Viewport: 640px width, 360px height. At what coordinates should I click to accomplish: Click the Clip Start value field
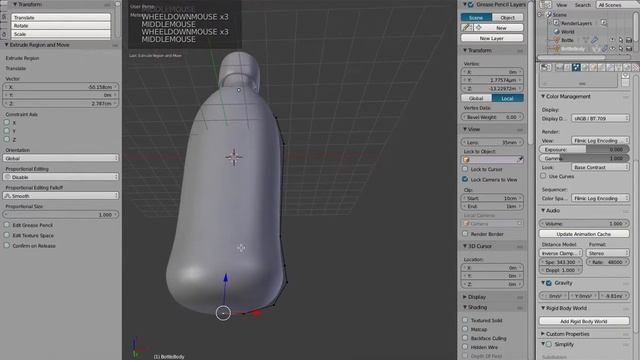(x=492, y=198)
